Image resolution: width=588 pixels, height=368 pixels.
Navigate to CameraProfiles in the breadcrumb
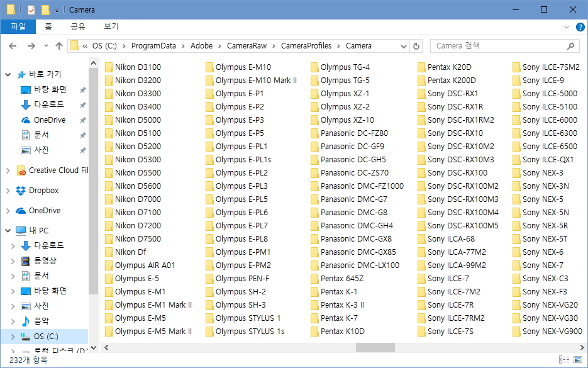pos(306,46)
